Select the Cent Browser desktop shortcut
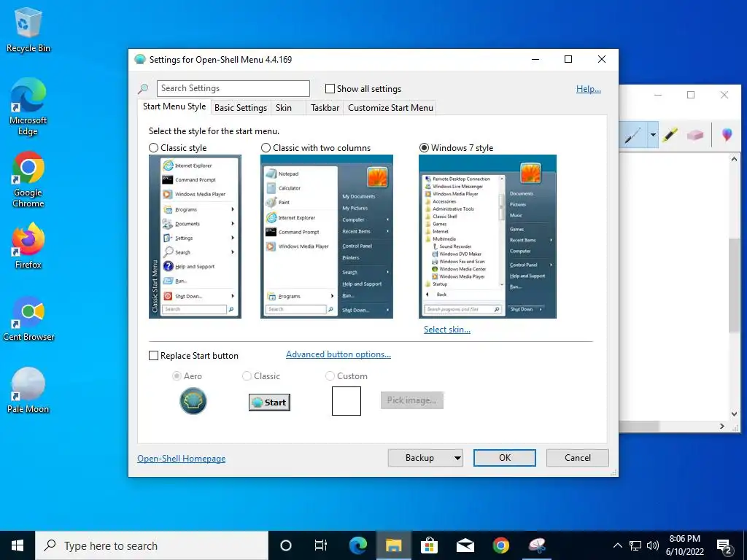The height and width of the screenshot is (560, 747). pyautogui.click(x=28, y=318)
